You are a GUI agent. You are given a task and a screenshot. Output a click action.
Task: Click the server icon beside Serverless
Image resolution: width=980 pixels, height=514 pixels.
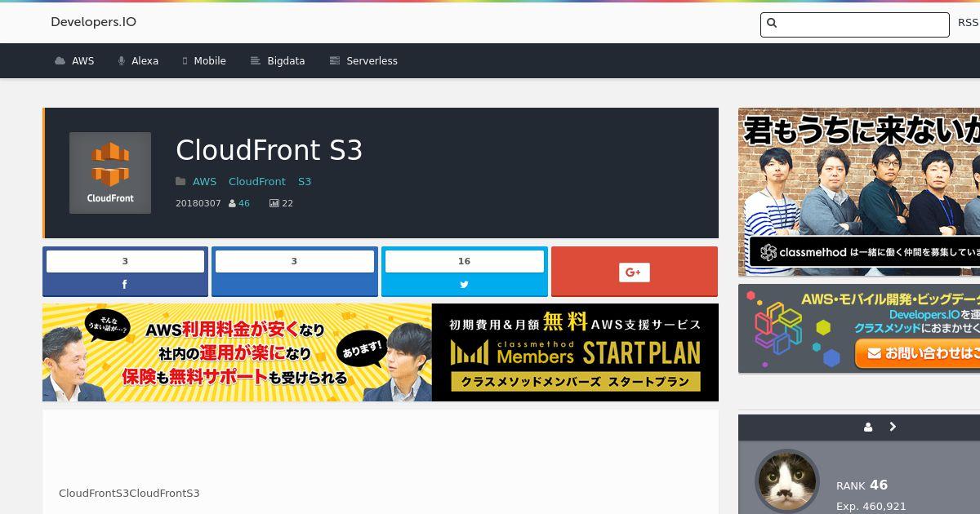tap(335, 61)
